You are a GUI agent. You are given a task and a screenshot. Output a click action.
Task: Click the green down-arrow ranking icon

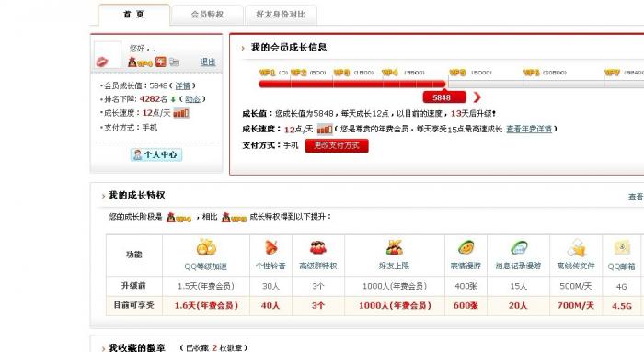tap(173, 99)
